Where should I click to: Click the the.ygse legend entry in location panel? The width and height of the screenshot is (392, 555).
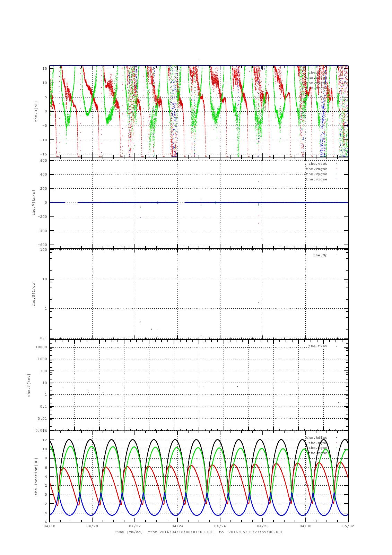pyautogui.click(x=317, y=448)
